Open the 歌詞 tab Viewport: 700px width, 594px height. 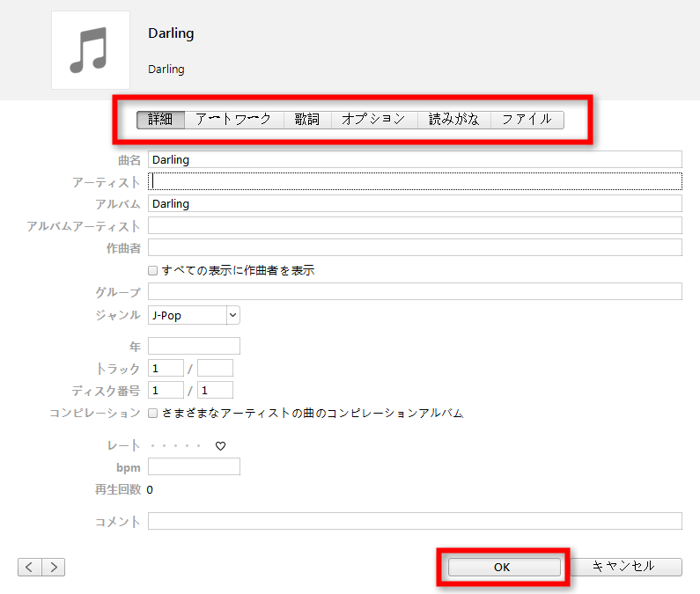pos(307,120)
